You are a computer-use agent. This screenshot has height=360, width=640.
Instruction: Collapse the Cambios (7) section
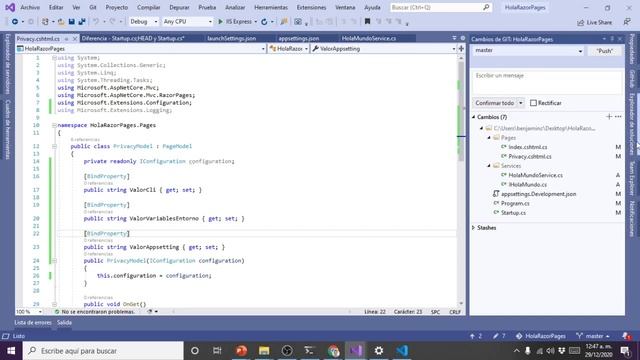point(474,117)
